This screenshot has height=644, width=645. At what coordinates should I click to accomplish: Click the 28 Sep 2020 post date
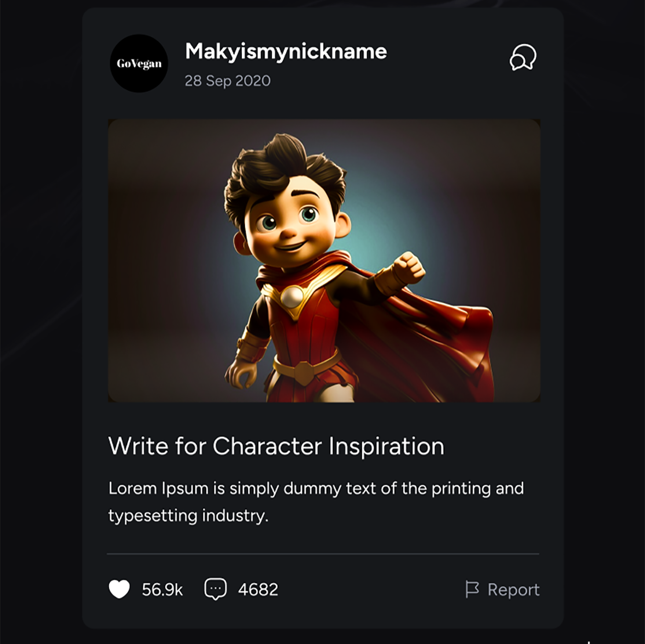pyautogui.click(x=228, y=81)
